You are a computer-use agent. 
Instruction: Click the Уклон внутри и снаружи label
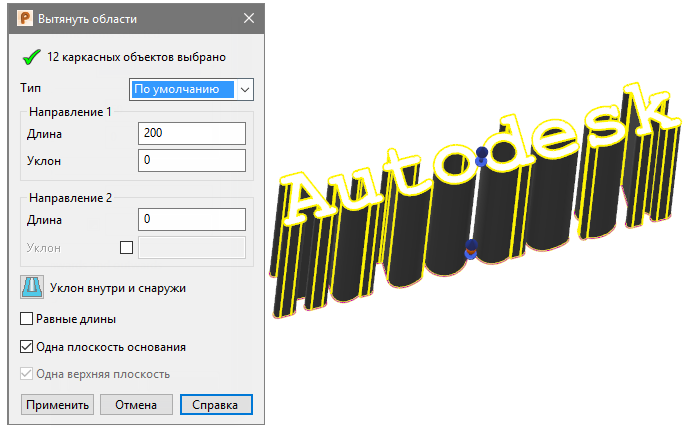point(118,288)
